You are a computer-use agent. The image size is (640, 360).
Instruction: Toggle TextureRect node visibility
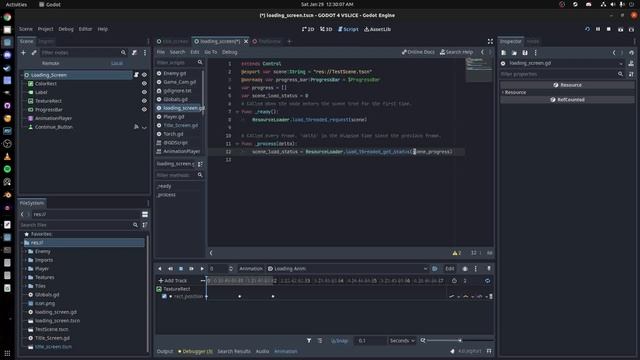(x=144, y=101)
